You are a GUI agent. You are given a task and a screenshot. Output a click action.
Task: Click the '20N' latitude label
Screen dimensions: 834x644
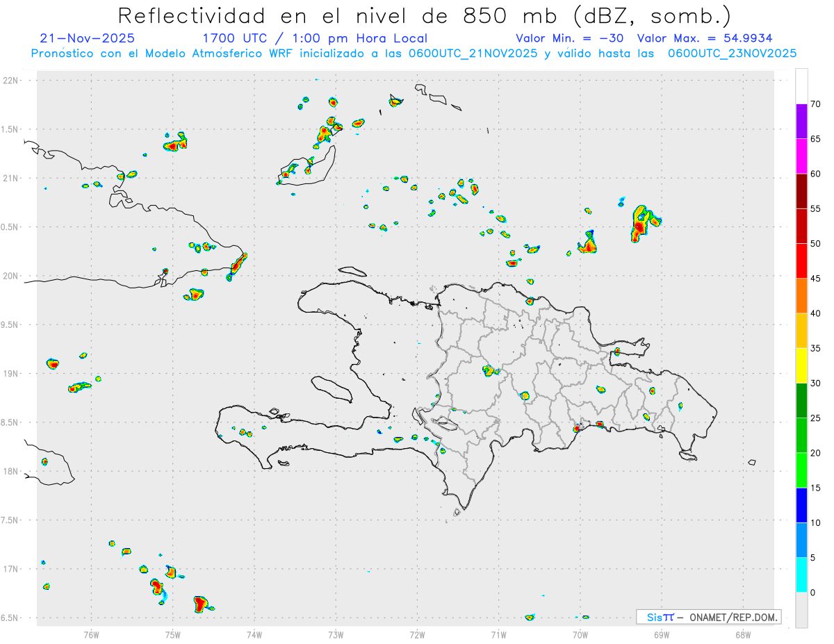click(x=11, y=276)
